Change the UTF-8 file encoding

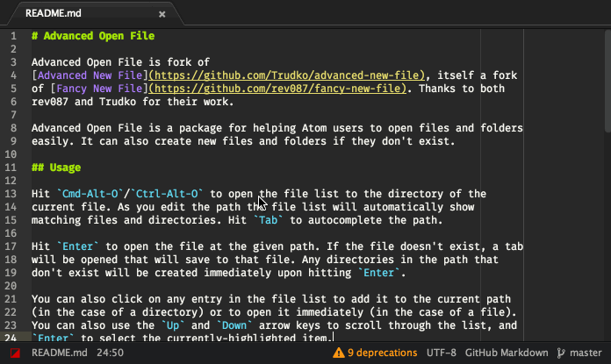[441, 353]
